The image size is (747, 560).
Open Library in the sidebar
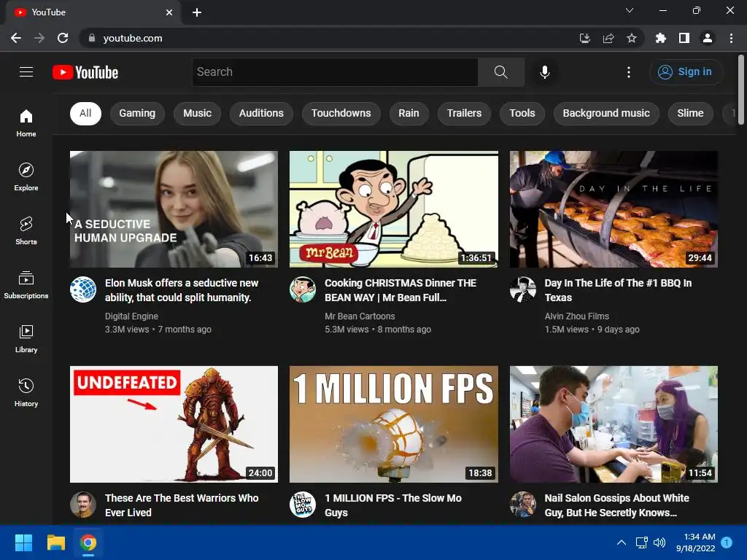pos(26,338)
